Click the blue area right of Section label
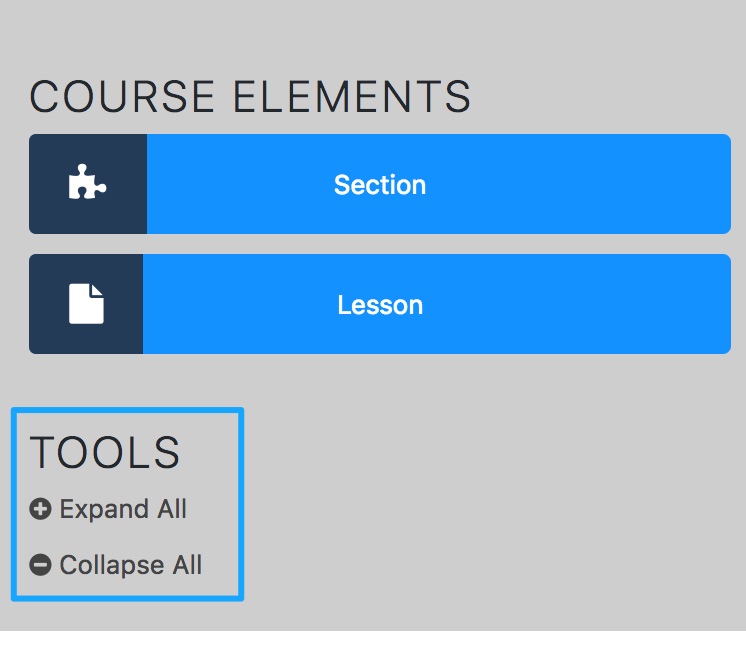This screenshot has width=746, height=672. point(578,184)
